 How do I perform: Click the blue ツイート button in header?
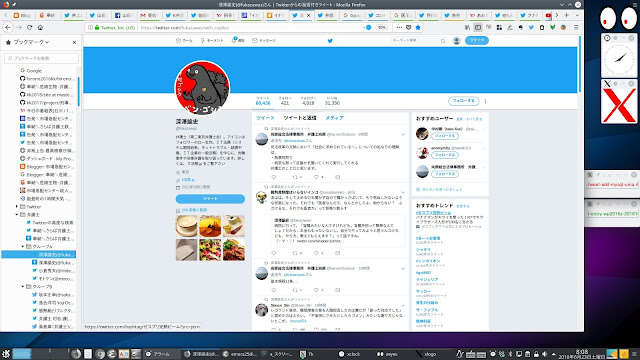coord(476,40)
